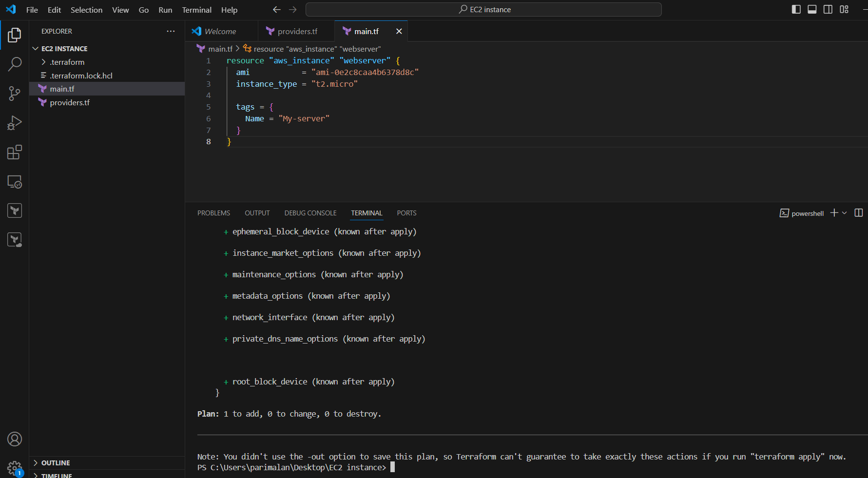The image size is (868, 478).
Task: Click the Plan summary line in terminal
Action: pyautogui.click(x=289, y=414)
